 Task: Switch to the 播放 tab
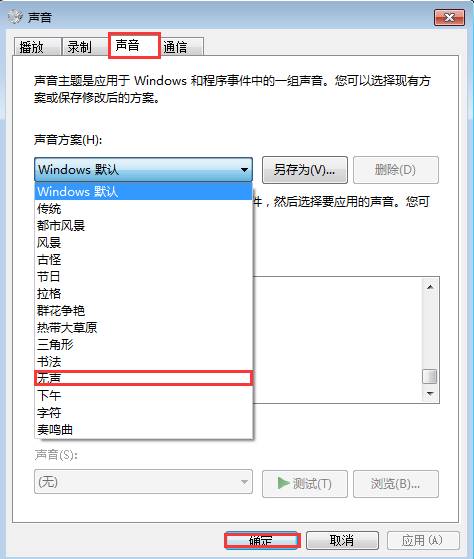[x=37, y=47]
